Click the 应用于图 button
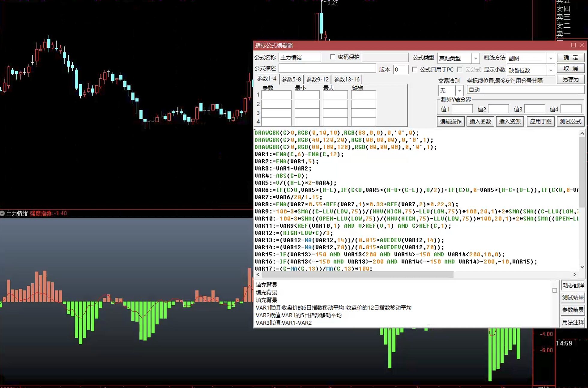The image size is (588, 388). [541, 121]
